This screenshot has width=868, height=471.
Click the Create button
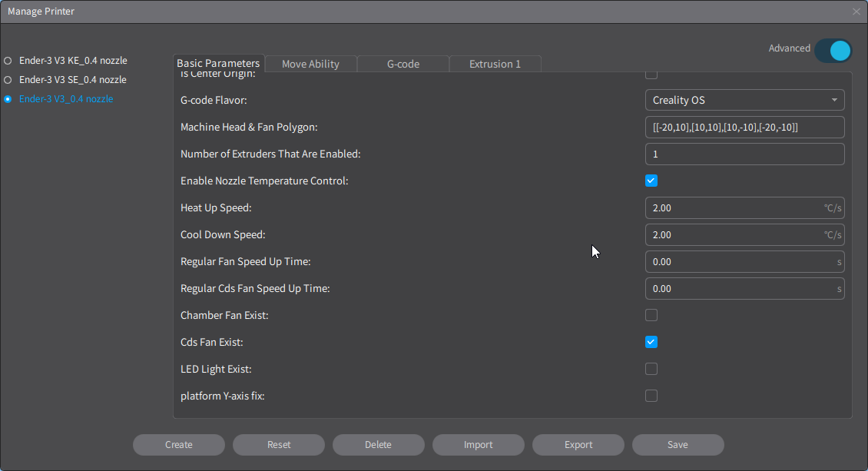179,445
